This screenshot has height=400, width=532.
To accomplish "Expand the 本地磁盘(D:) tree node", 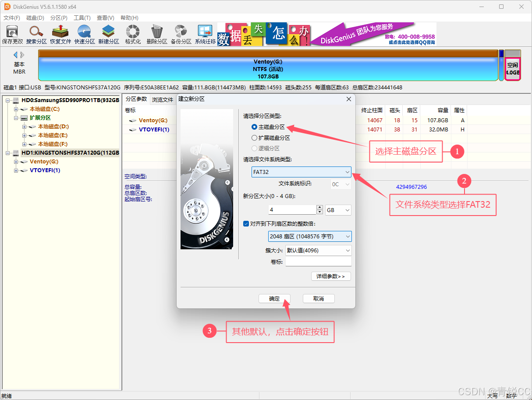I will click(x=25, y=127).
